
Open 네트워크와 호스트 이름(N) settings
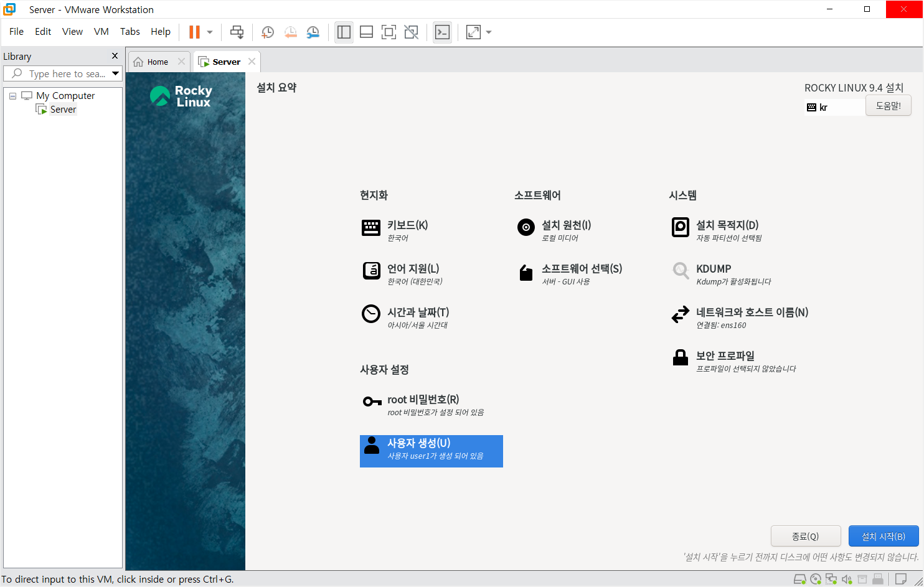(740, 317)
